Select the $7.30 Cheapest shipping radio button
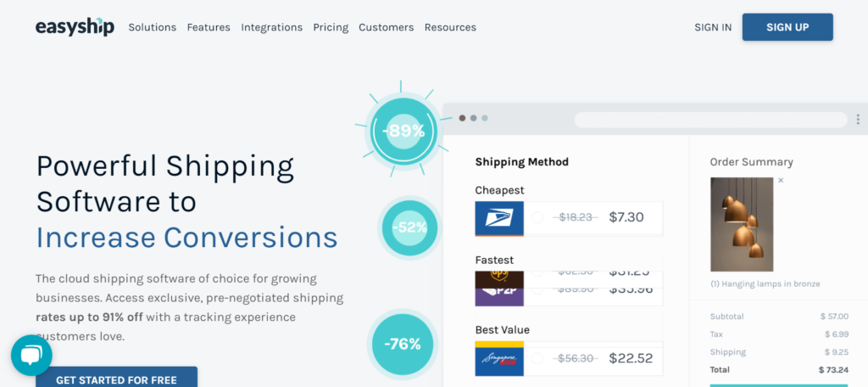Viewport: 868px width, 387px height. 537,217
